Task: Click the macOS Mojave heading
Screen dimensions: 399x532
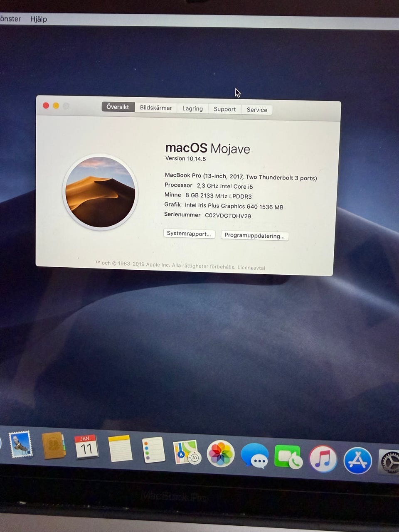Action: pos(208,148)
